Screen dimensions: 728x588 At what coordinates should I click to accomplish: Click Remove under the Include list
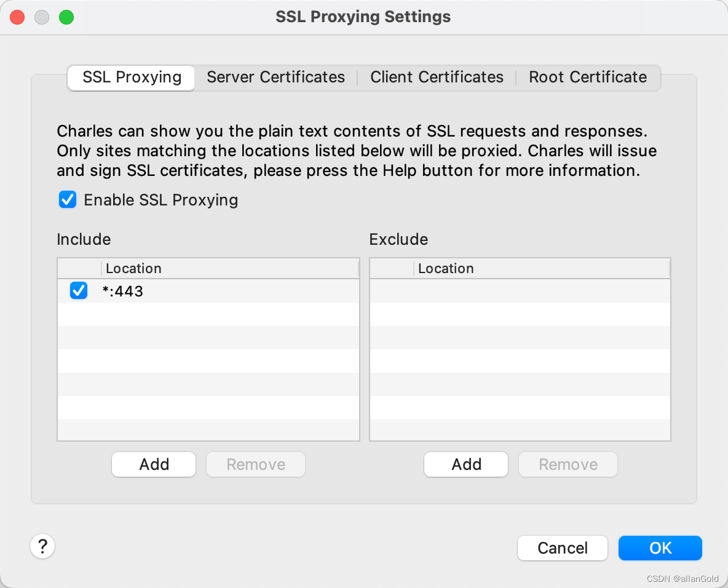(255, 464)
